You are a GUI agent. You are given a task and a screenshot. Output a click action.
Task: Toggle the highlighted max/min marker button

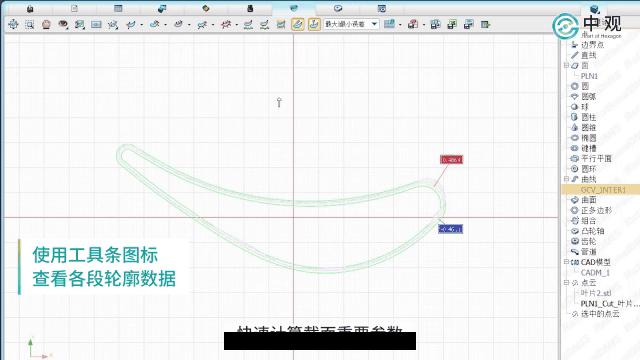pos(314,24)
